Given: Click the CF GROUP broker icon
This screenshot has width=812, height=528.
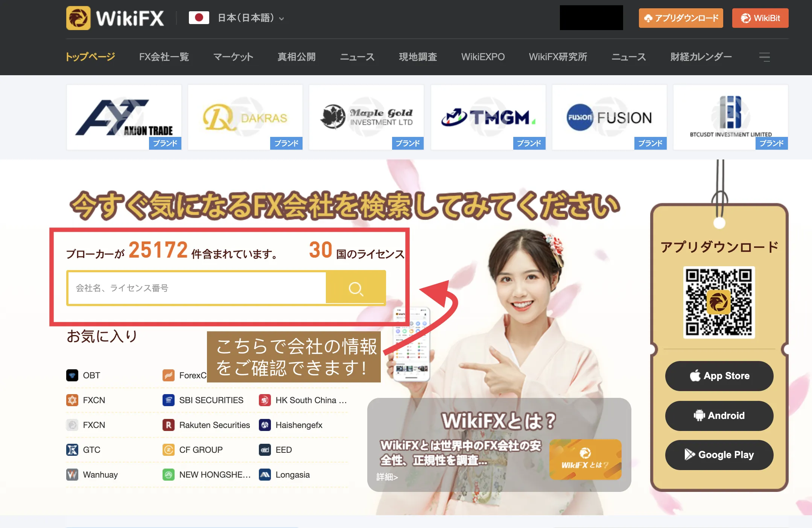Looking at the screenshot, I should click(x=169, y=450).
